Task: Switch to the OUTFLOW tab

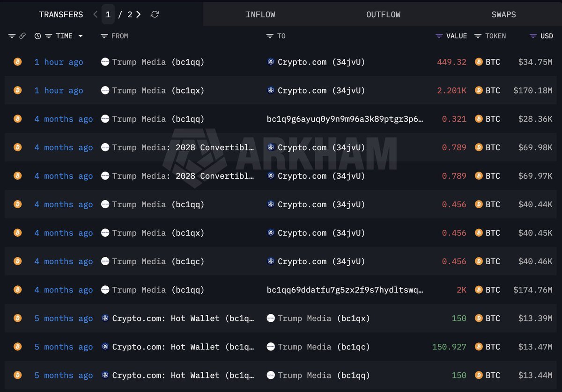Action: [x=383, y=15]
